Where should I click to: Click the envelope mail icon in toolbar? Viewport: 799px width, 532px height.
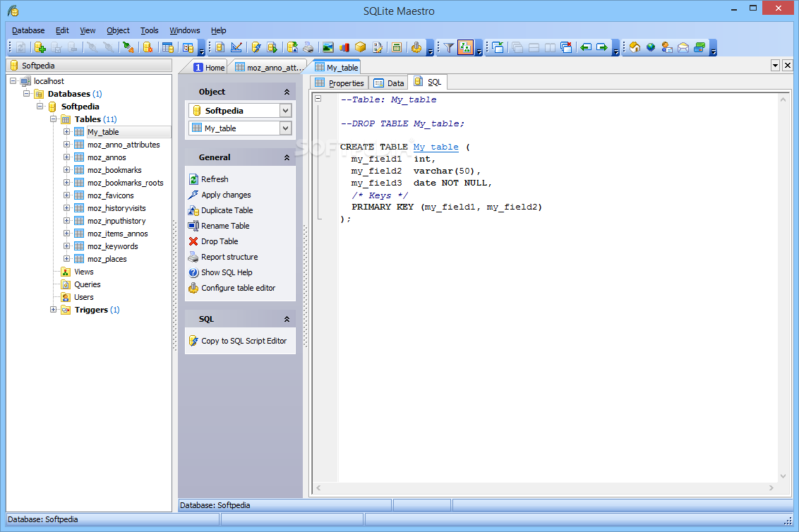tap(683, 47)
